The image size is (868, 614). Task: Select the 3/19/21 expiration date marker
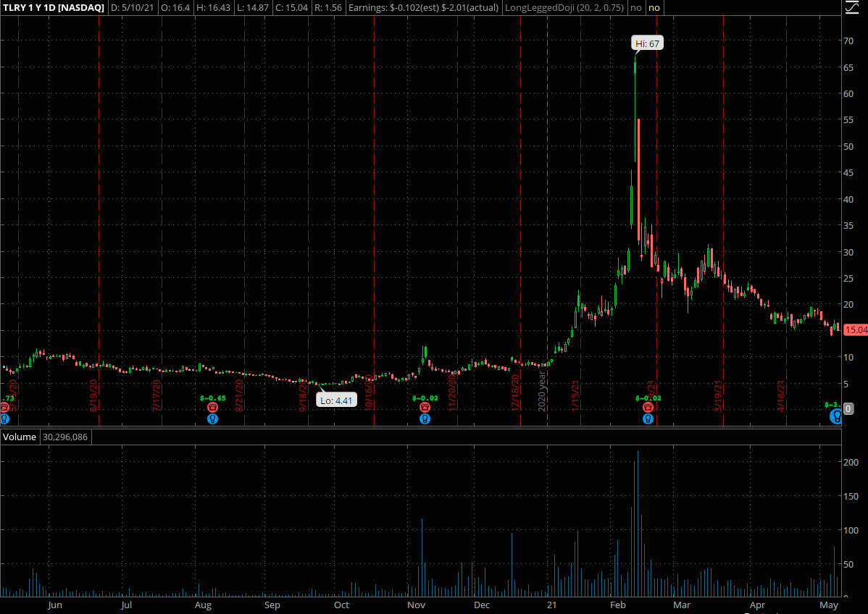(x=719, y=395)
